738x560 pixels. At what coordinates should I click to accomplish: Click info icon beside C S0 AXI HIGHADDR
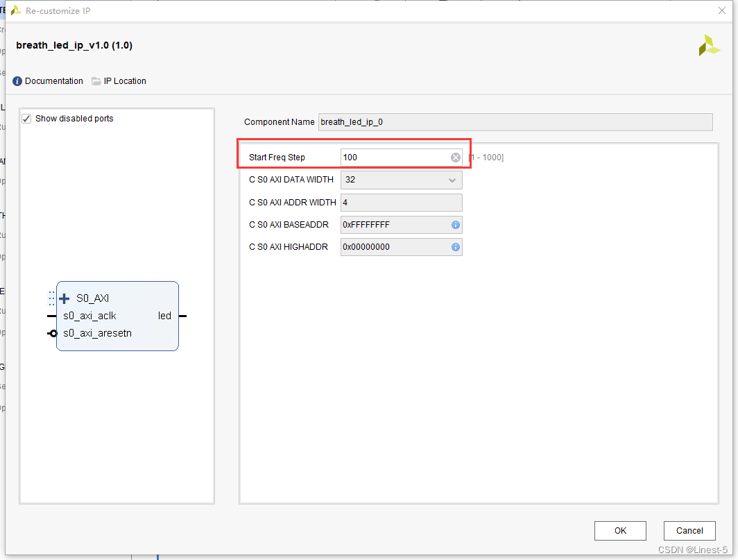pyautogui.click(x=455, y=247)
